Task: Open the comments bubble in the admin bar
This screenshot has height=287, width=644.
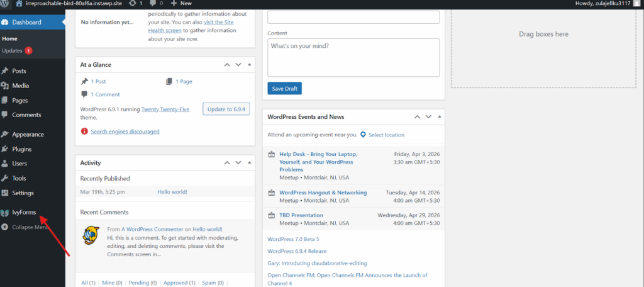Action: (x=153, y=3)
